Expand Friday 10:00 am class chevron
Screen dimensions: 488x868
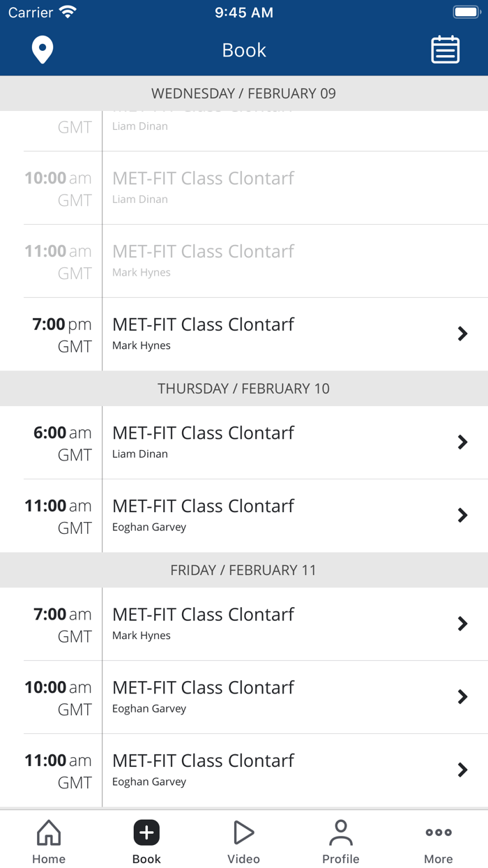(462, 697)
